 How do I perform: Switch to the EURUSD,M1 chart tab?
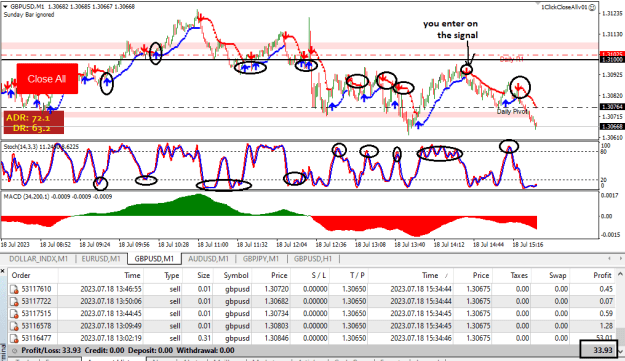click(x=101, y=259)
